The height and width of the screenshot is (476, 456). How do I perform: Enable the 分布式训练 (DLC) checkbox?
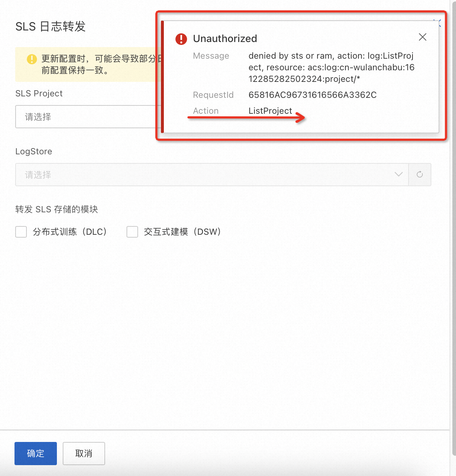pos(21,232)
